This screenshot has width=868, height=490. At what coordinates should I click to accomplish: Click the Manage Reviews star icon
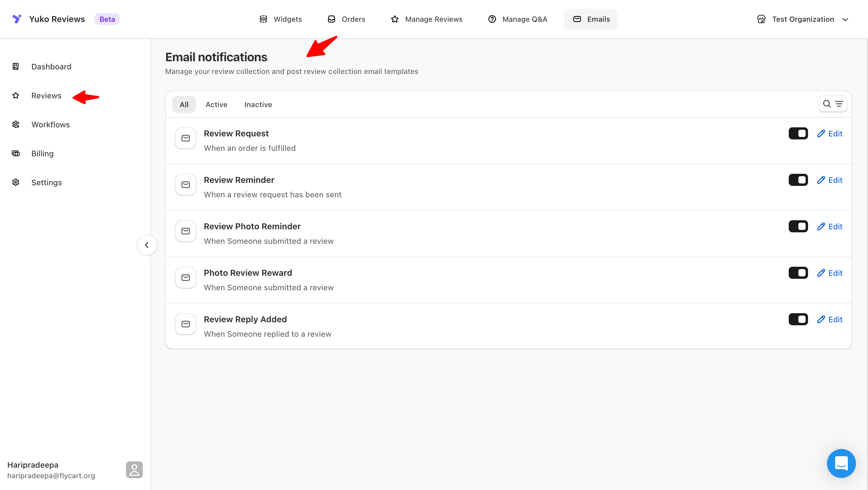[x=394, y=19]
